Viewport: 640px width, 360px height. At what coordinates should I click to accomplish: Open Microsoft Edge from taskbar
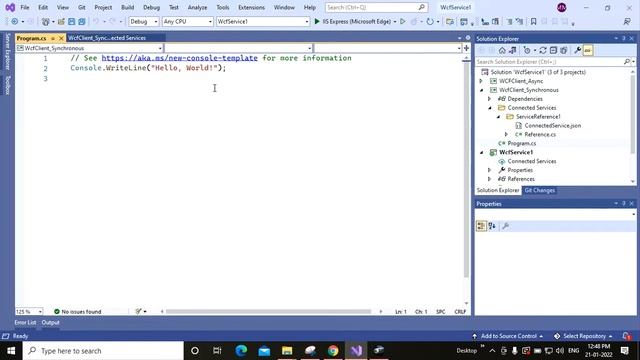pos(241,351)
